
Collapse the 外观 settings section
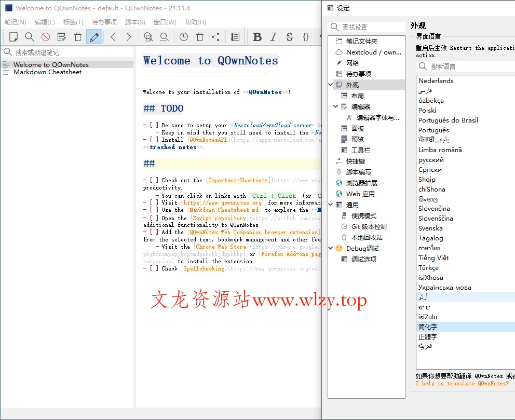click(x=330, y=84)
